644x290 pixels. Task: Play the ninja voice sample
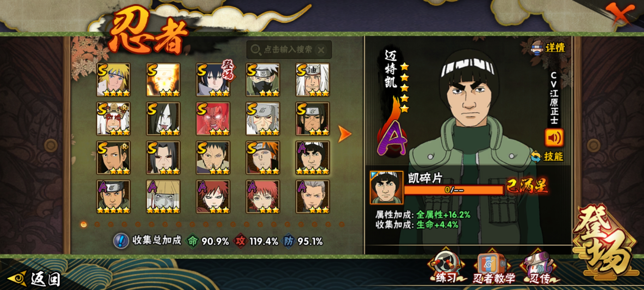click(554, 138)
